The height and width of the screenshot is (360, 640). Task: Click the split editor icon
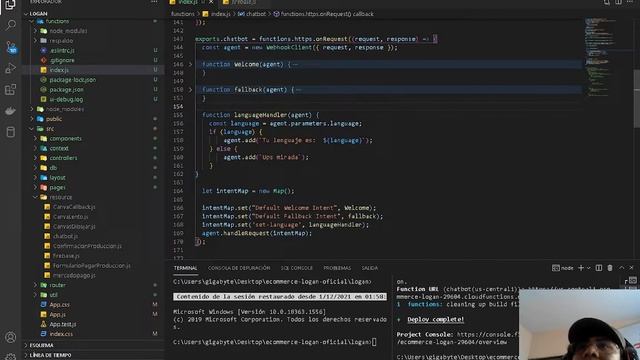[x=618, y=2]
